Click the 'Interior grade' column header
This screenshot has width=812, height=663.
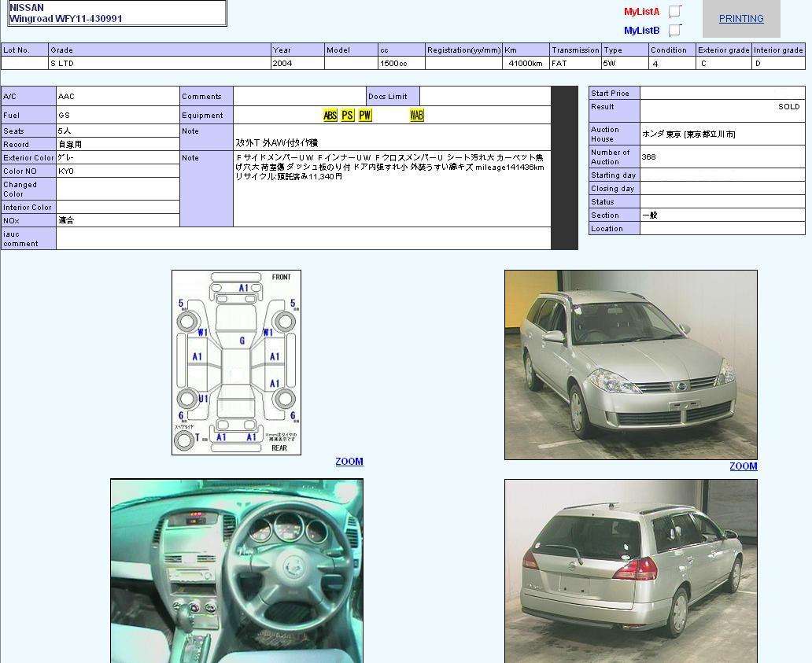(x=778, y=50)
